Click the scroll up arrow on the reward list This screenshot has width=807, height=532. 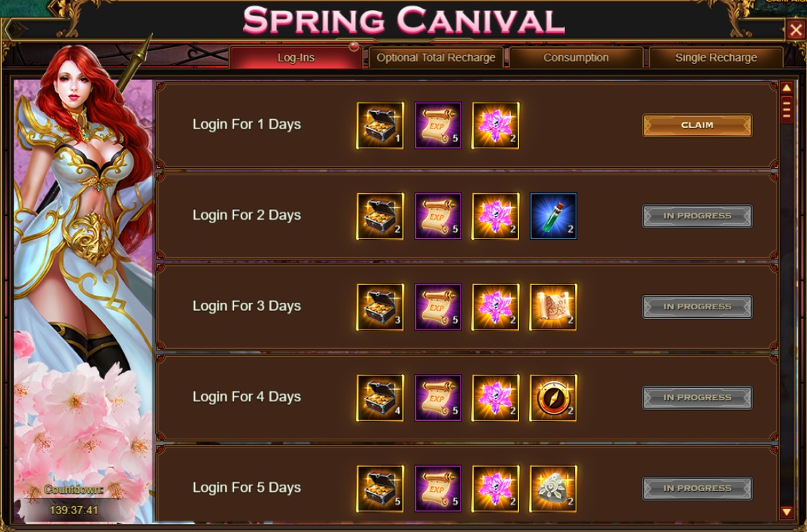click(786, 88)
